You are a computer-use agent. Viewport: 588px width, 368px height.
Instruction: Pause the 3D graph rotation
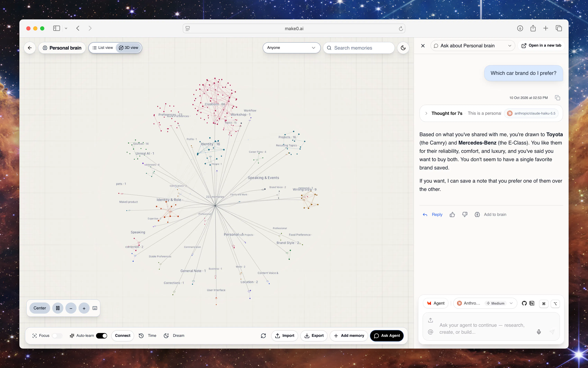pyautogui.click(x=58, y=308)
